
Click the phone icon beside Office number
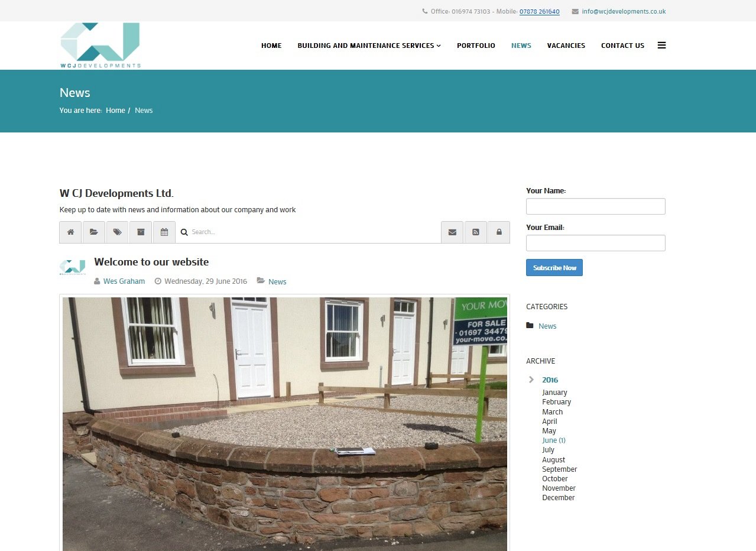424,11
